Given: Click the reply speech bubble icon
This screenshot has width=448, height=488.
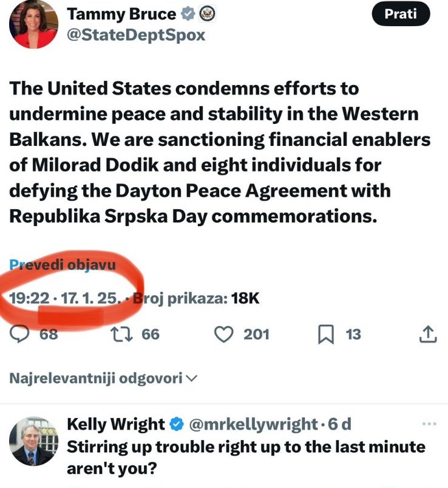Looking at the screenshot, I should point(22,334).
